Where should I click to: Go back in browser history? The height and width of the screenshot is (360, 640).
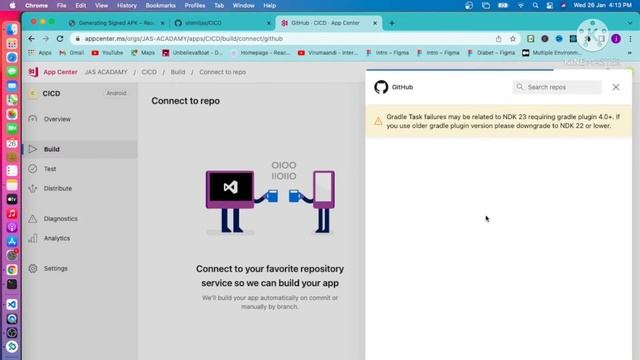[x=31, y=39]
